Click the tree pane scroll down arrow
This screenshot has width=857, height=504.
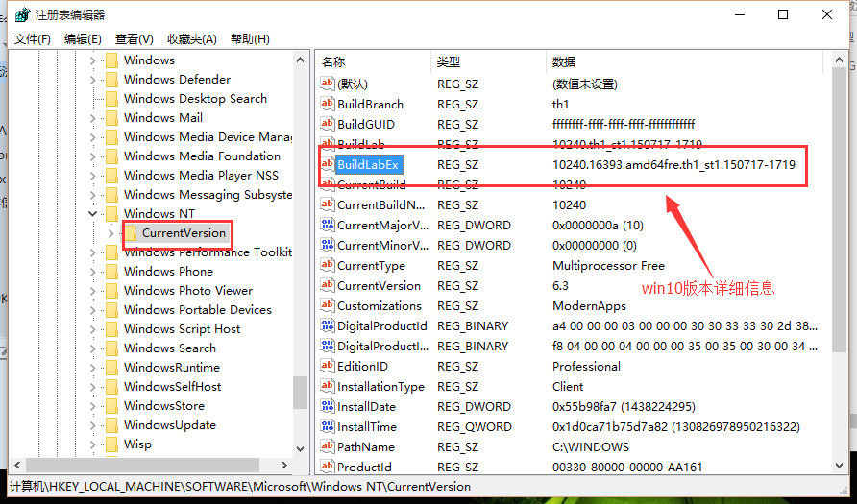click(300, 449)
